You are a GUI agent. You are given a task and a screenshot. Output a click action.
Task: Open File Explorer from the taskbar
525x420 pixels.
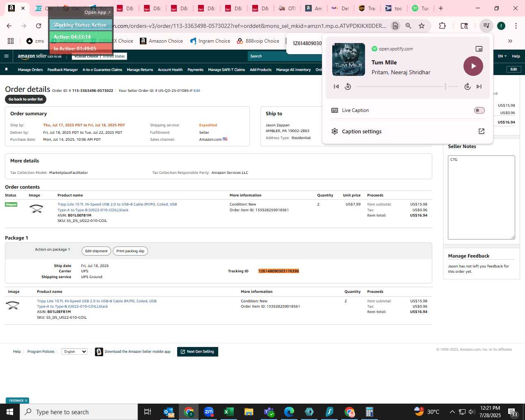click(x=249, y=412)
